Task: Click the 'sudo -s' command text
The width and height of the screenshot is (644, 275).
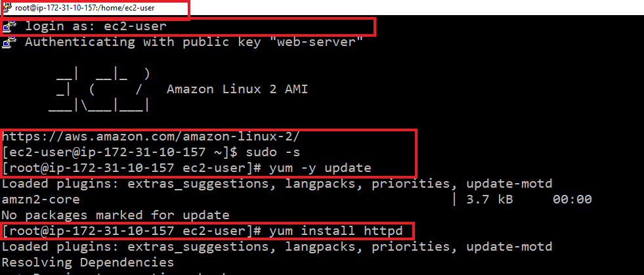Action: point(273,153)
